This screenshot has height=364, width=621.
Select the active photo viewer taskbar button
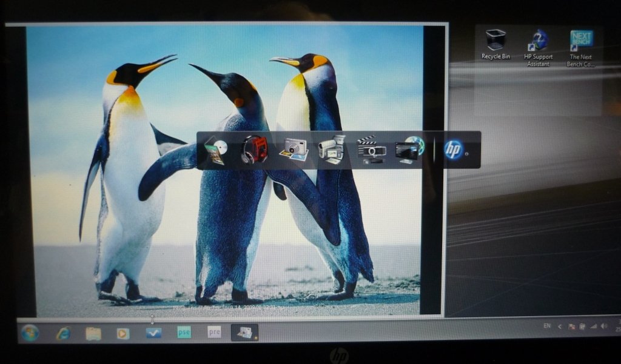pyautogui.click(x=244, y=332)
